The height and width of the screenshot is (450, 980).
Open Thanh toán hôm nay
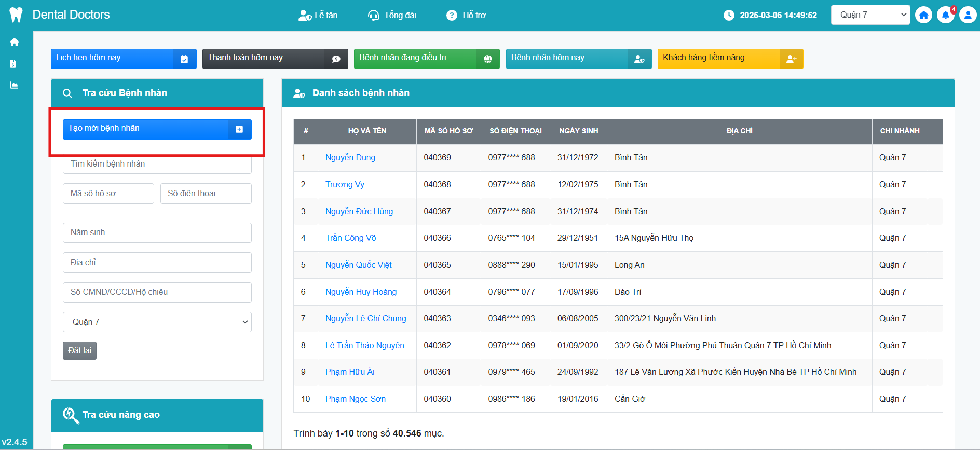(275, 59)
